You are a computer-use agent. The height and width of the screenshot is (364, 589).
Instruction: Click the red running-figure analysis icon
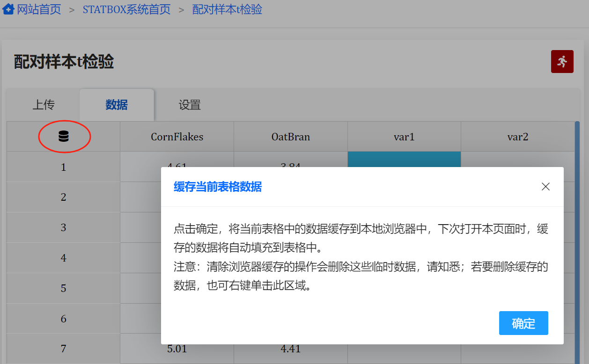click(562, 61)
